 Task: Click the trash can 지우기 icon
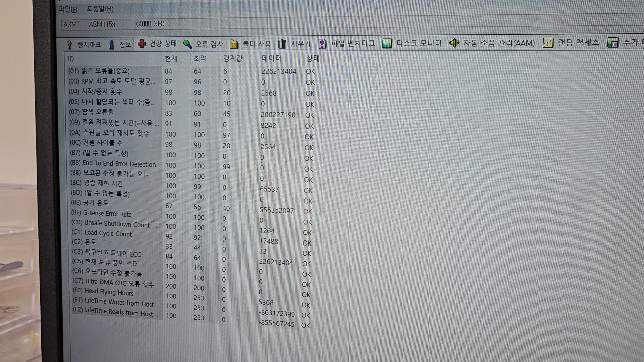click(x=282, y=44)
